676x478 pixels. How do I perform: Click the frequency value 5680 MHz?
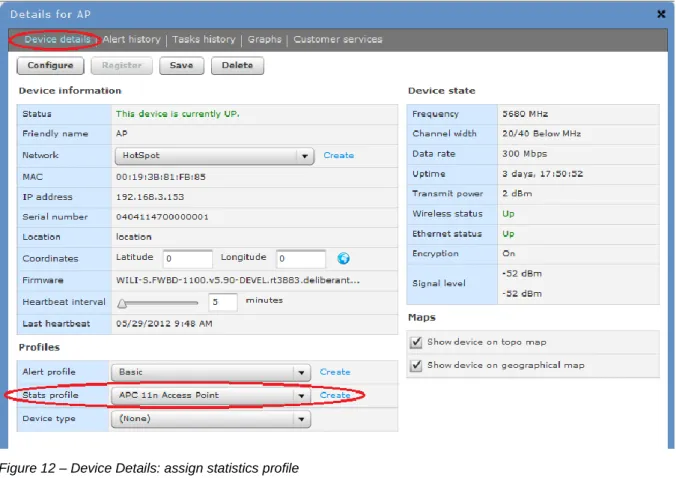pyautogui.click(x=525, y=114)
